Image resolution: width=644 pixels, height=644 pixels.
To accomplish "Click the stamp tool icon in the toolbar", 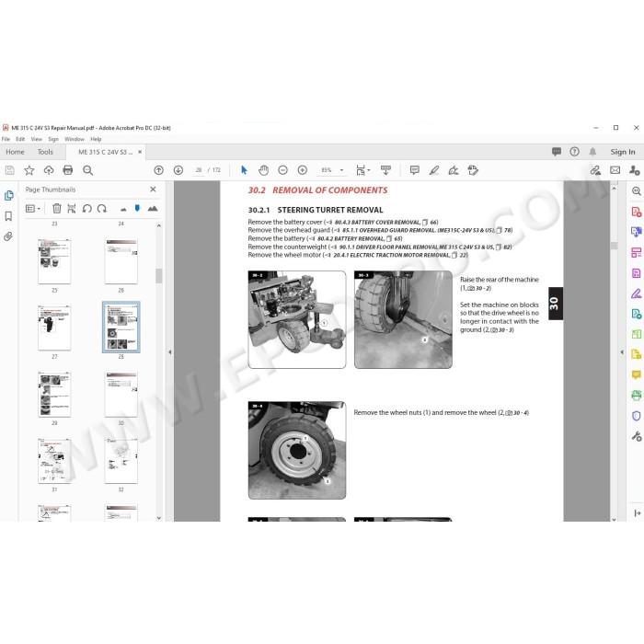I will [x=473, y=170].
